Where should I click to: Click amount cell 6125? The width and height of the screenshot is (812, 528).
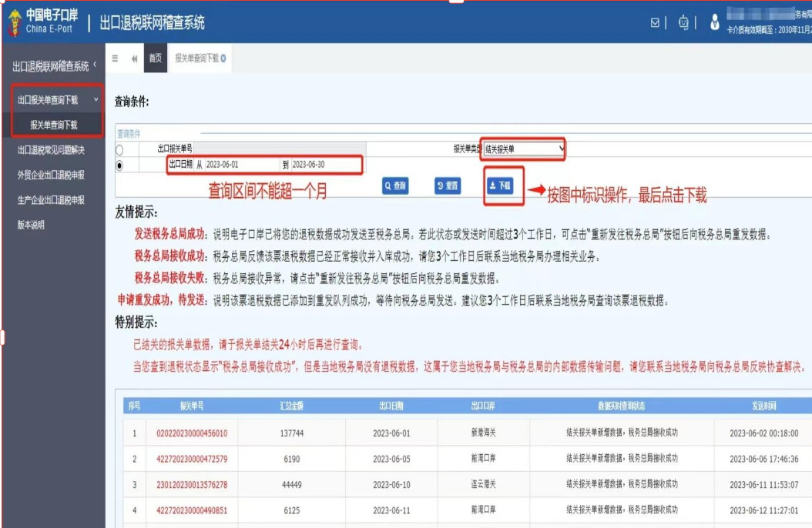coord(291,510)
